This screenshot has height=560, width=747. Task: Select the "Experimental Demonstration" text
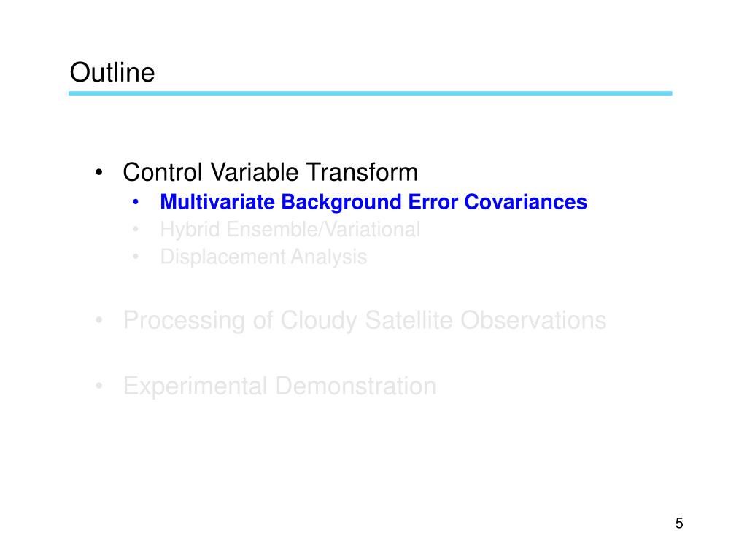click(279, 386)
